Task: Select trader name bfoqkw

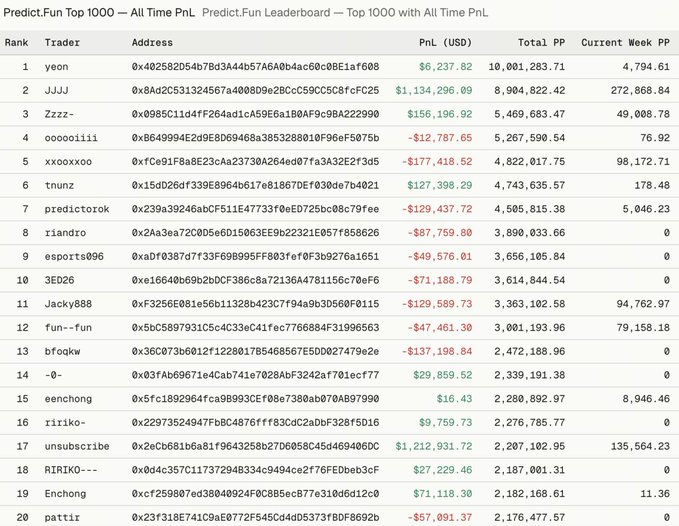Action: (62, 352)
